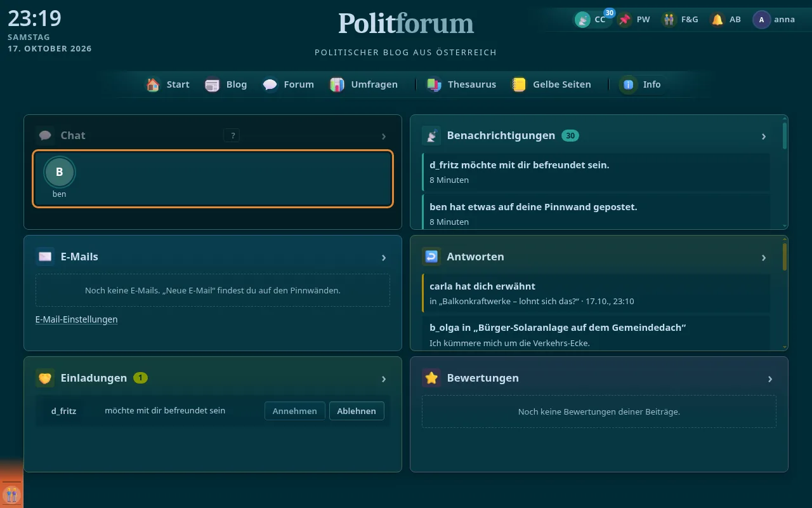This screenshot has width=812, height=508.
Task: Expand the E-Mails panel with its chevron
Action: point(384,257)
